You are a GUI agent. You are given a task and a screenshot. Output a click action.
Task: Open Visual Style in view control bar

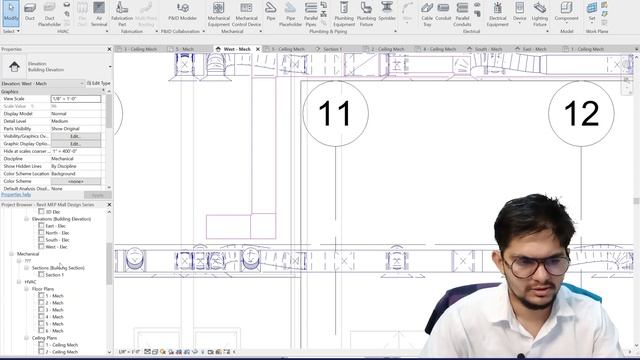click(x=155, y=352)
